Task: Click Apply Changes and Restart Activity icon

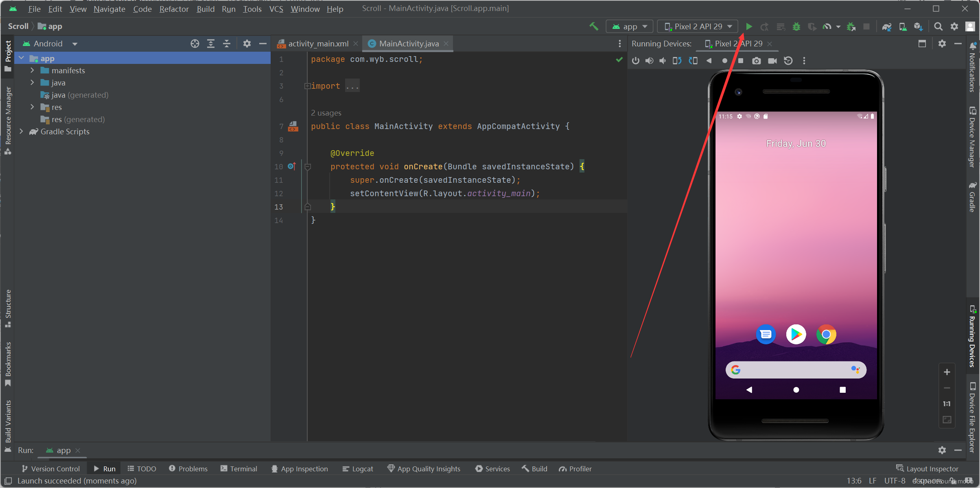Action: point(765,26)
